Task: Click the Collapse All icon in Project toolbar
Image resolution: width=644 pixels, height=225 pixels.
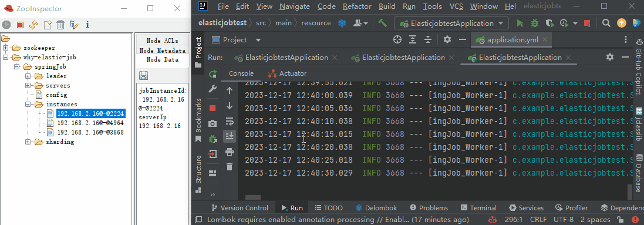Action: coord(428,40)
